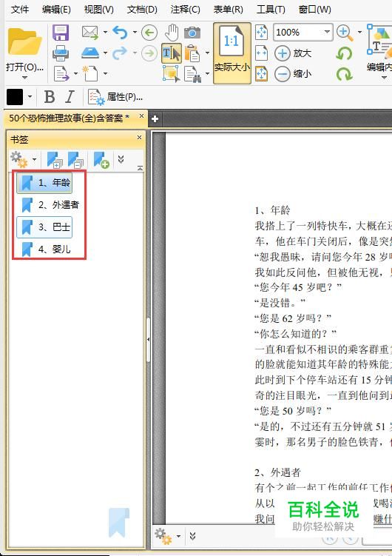Image resolution: width=392 pixels, height=556 pixels.
Task: Open the 100% zoom level combo box
Action: click(x=303, y=33)
